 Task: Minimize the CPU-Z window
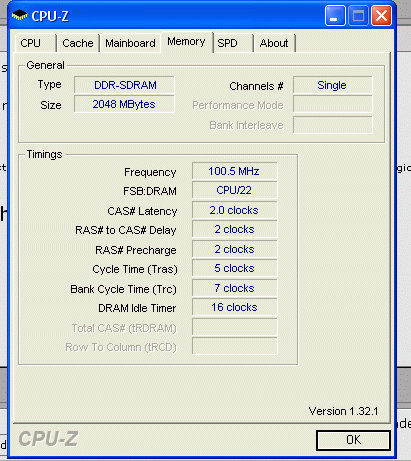[335, 15]
